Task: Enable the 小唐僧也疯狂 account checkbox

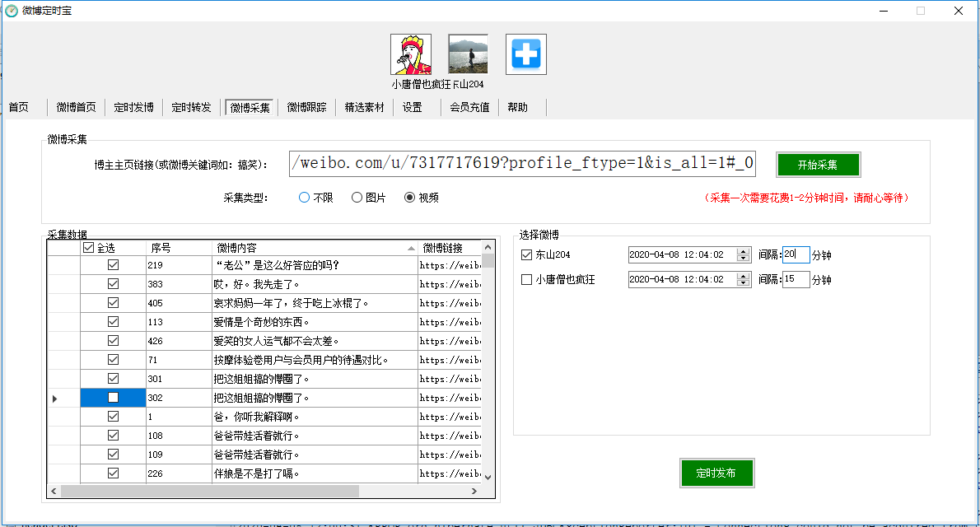Action: 527,280
